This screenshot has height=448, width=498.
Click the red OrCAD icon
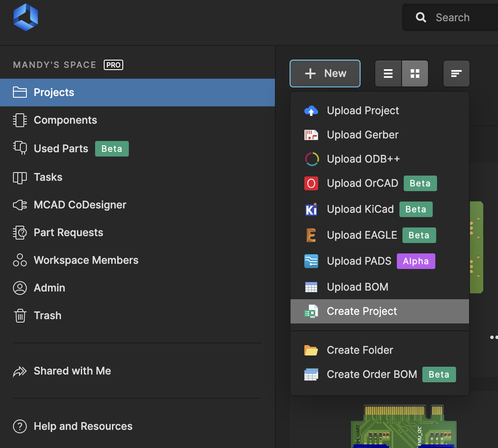(311, 183)
